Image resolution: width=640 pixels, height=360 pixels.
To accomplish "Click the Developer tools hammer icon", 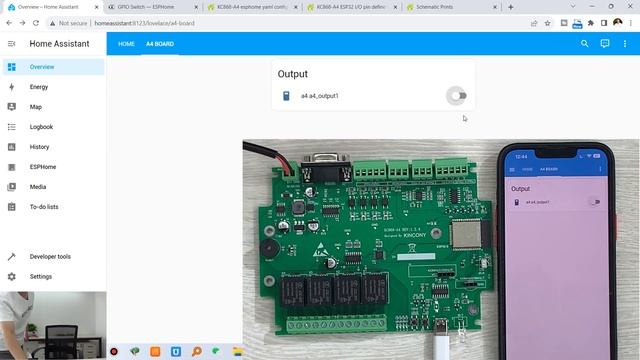I will (11, 257).
